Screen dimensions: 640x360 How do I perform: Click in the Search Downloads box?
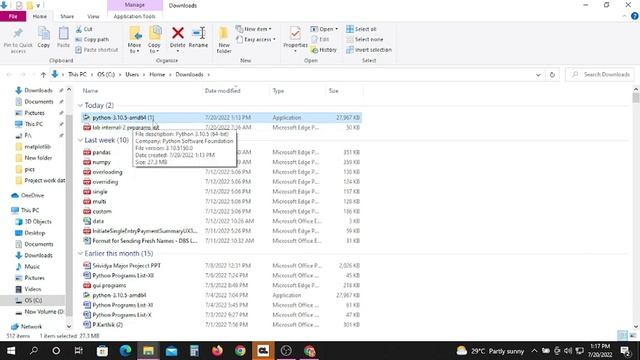click(x=600, y=75)
